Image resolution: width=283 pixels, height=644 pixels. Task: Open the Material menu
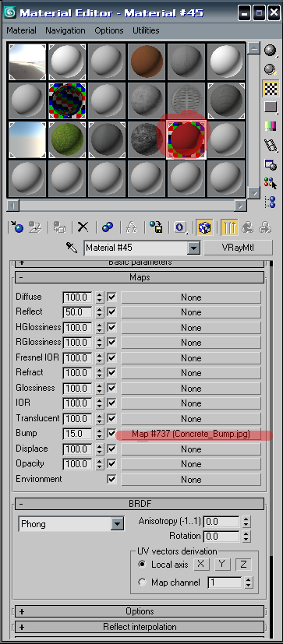click(x=21, y=30)
